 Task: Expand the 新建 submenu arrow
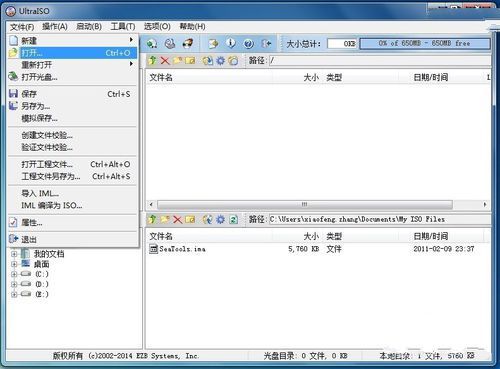(132, 40)
